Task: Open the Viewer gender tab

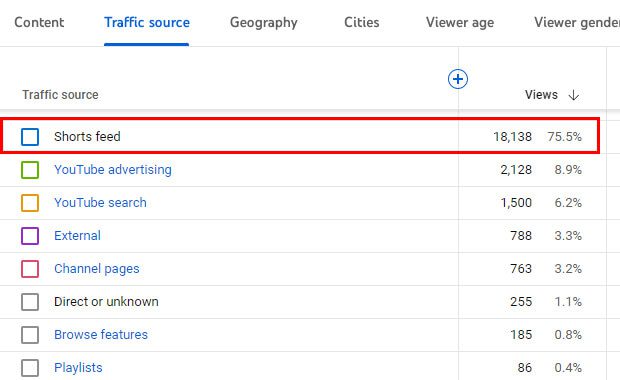Action: coord(577,23)
